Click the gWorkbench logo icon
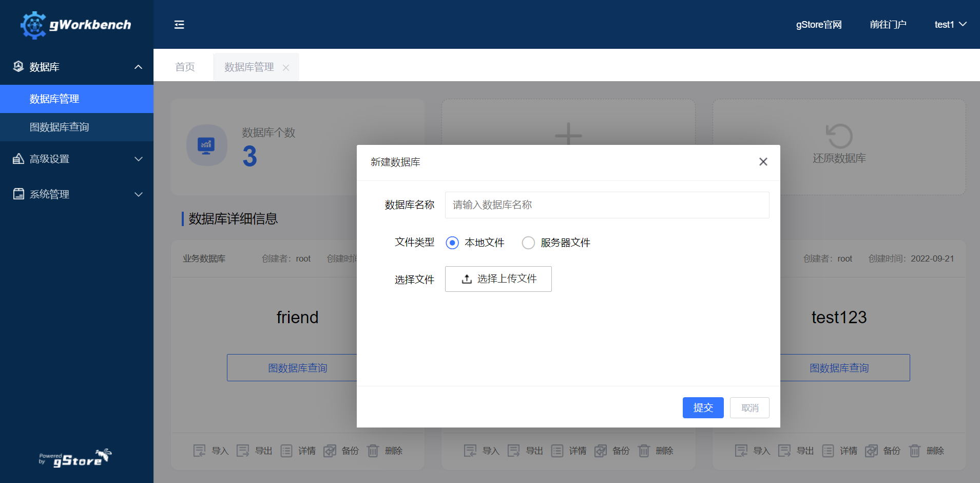The image size is (980, 483). (x=33, y=25)
